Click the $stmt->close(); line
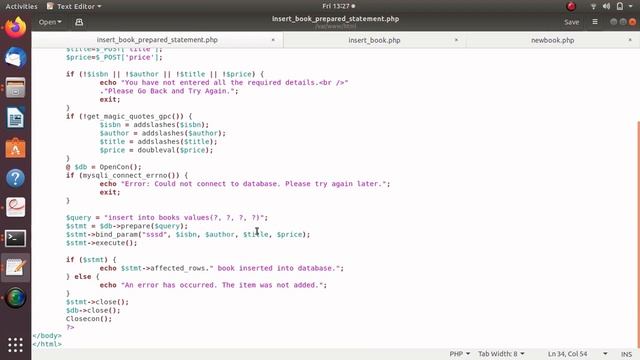Viewport: 640px width, 360px height. [97, 302]
